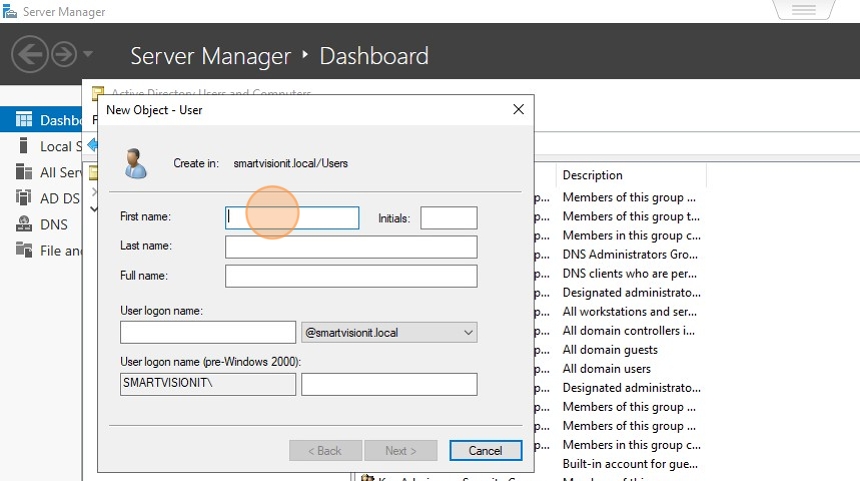Click the Description column header
The image size is (860, 481).
click(x=631, y=175)
